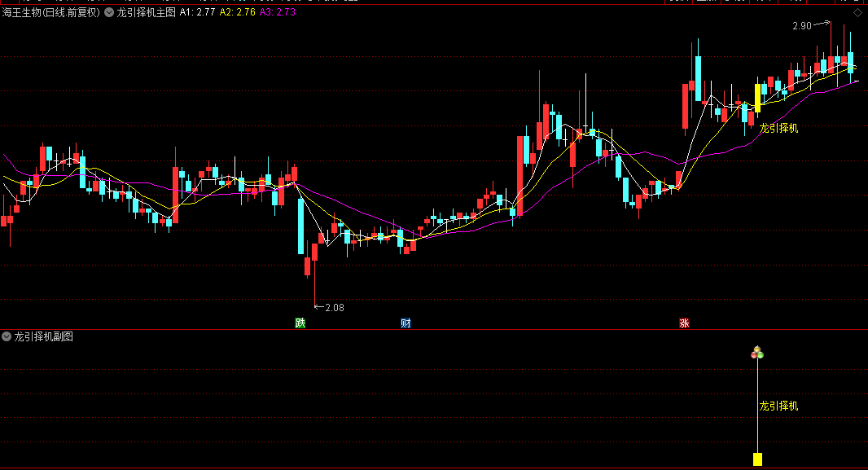Click the A2: 2.76 value
The width and height of the screenshot is (868, 470).
(238, 12)
